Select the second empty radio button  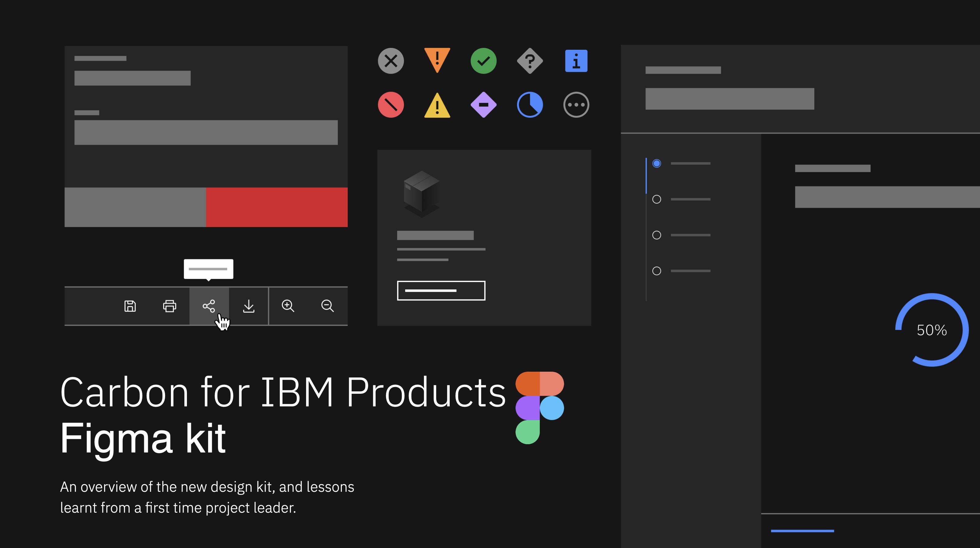[x=657, y=199]
